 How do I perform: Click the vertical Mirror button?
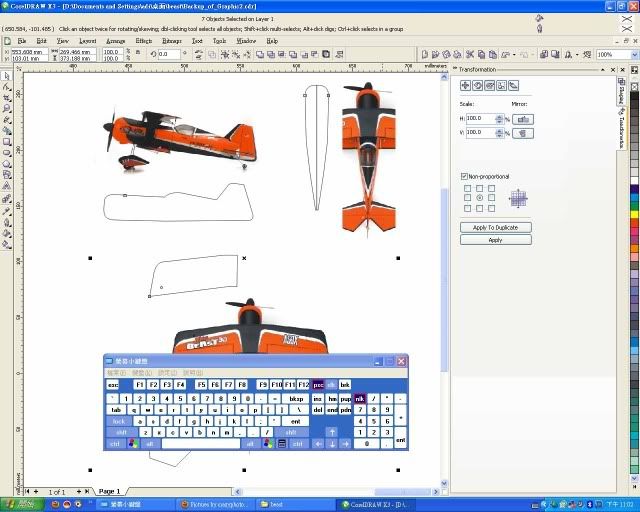(523, 133)
